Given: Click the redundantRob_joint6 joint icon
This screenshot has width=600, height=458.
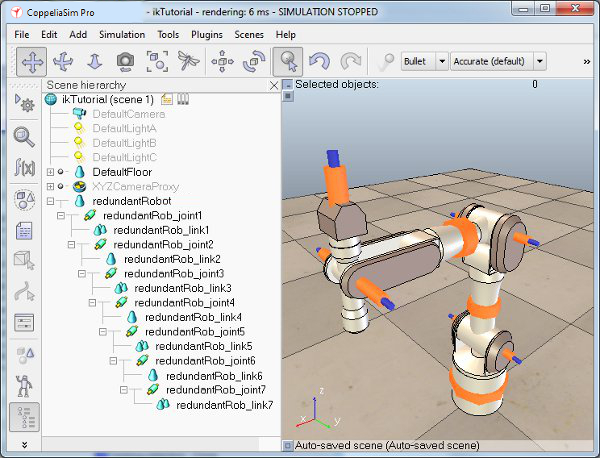Looking at the screenshot, I should point(142,361).
